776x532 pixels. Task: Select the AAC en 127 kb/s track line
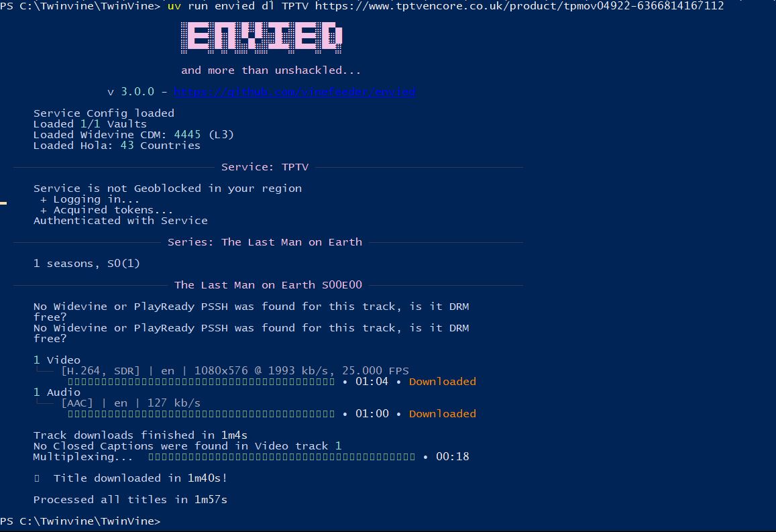[131, 403]
